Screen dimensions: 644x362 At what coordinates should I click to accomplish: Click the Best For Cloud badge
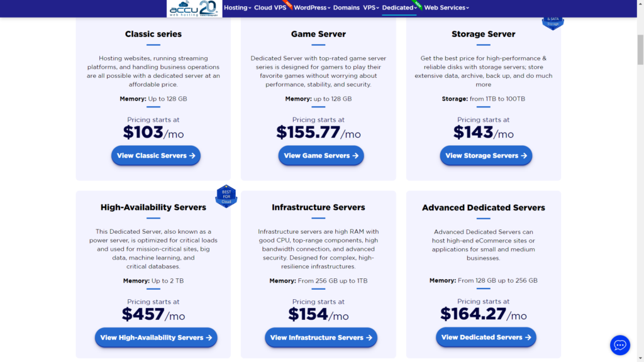[226, 195]
